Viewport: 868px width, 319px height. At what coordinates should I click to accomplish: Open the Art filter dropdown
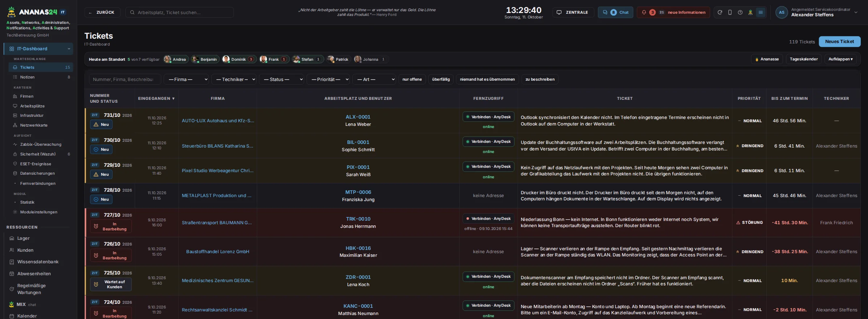click(374, 79)
